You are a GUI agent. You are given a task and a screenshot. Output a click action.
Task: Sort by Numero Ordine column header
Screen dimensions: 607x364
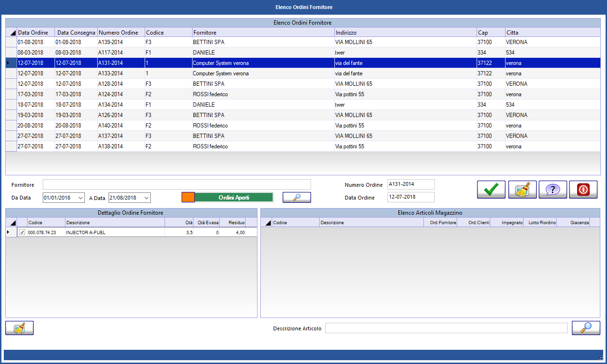pos(120,33)
